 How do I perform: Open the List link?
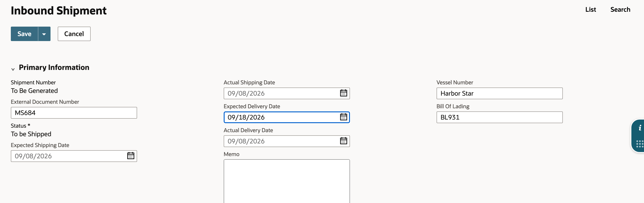pyautogui.click(x=591, y=9)
